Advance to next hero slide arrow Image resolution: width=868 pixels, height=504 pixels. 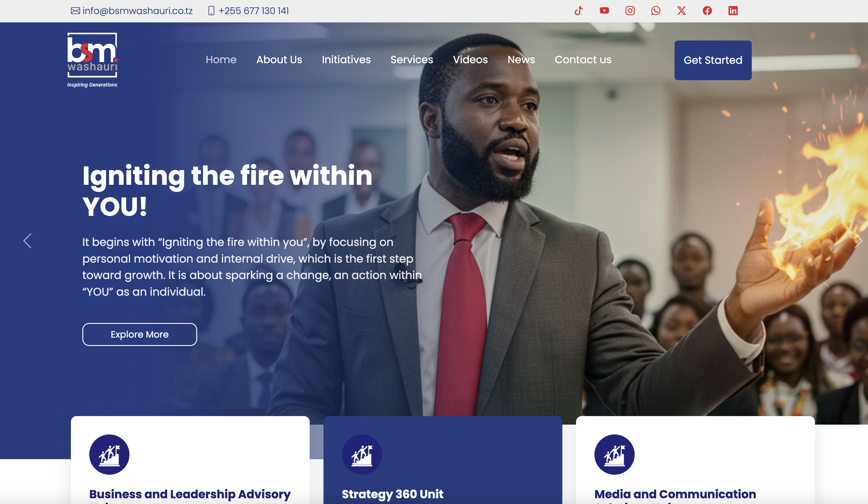(x=858, y=241)
